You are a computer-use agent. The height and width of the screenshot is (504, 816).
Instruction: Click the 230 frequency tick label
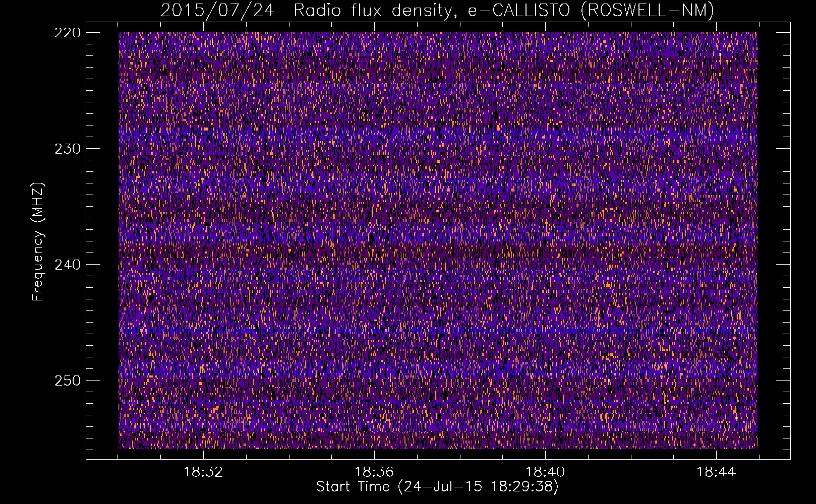click(x=67, y=149)
